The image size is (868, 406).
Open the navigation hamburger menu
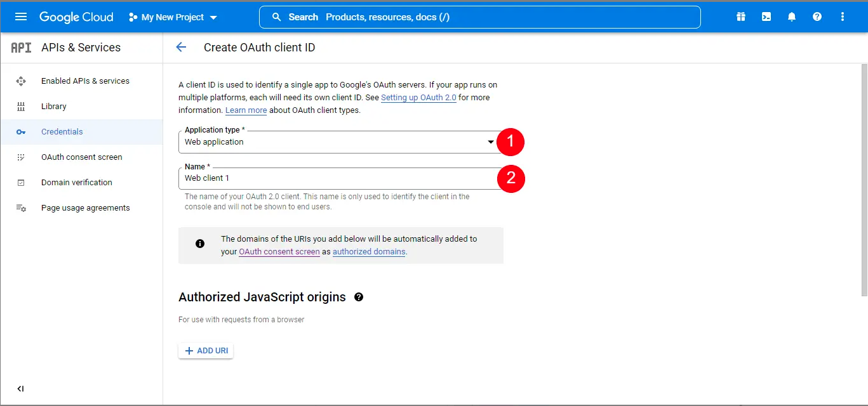22,16
